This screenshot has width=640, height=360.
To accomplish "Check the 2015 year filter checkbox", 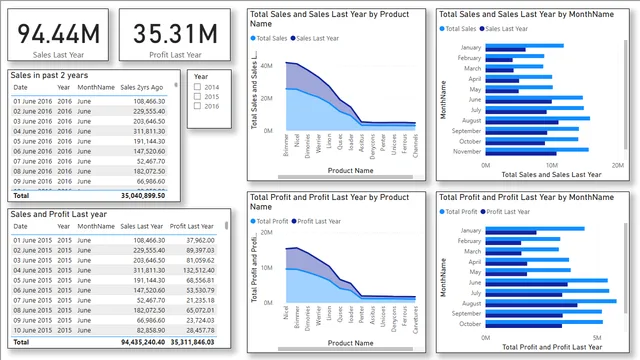I will pyautogui.click(x=198, y=96).
